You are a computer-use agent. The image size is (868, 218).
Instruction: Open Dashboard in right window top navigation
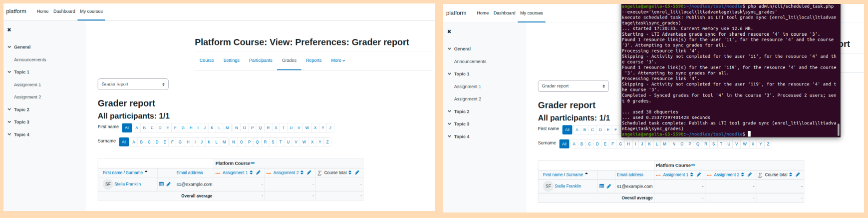coord(505,13)
